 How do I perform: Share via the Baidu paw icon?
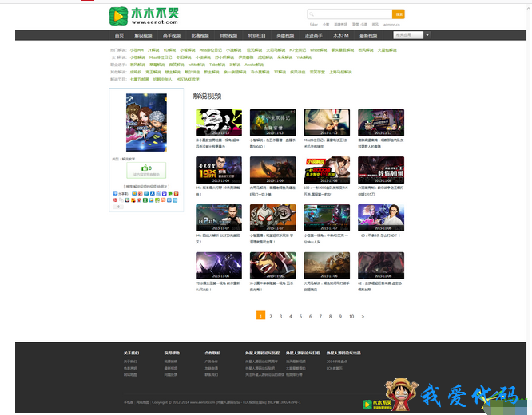165,193
